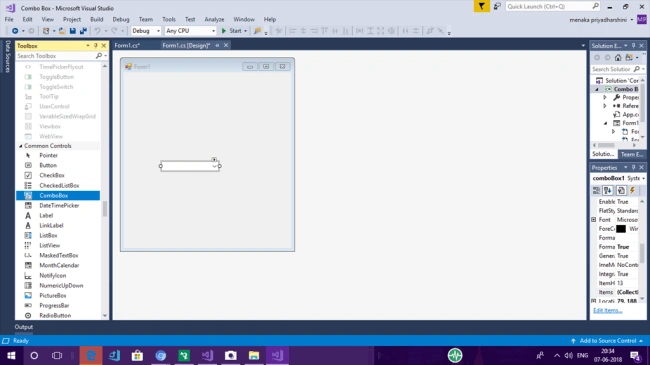650x365 pixels.
Task: Open Task View on the taskbar
Action: point(57,355)
